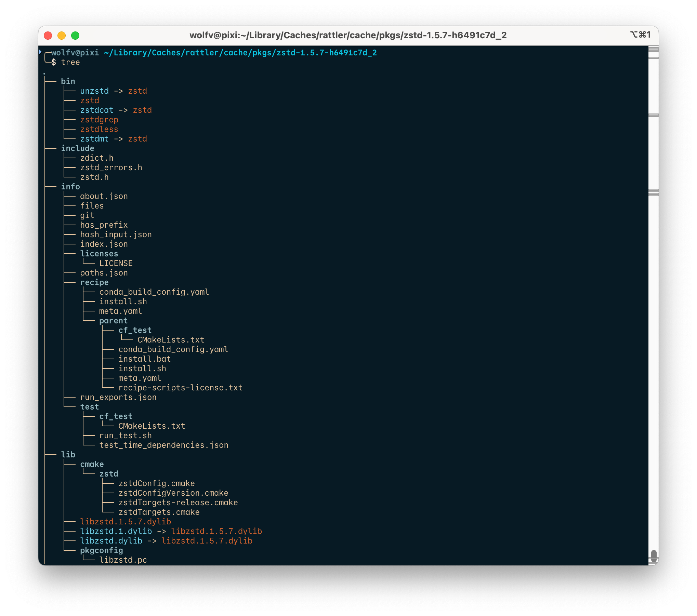Click 'recipe-scripts-license.txt' file name

click(x=180, y=388)
